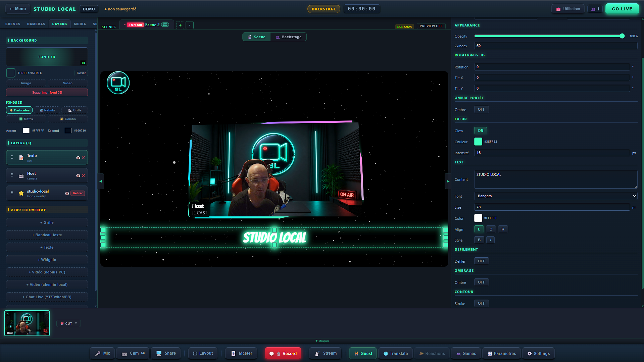Start screen Share
Image resolution: width=644 pixels, height=362 pixels.
coord(166,353)
